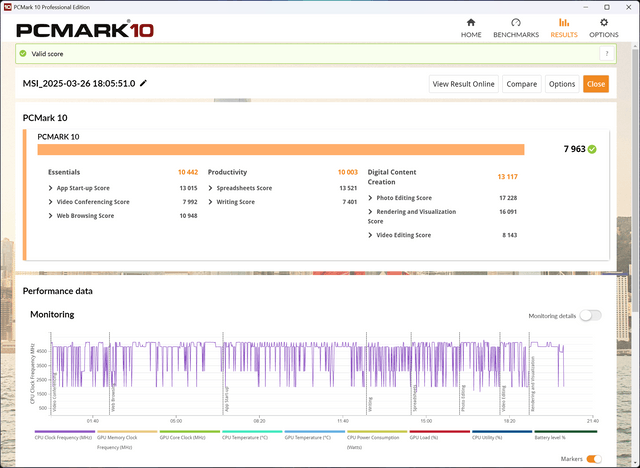The height and width of the screenshot is (468, 640).
Task: Toggle GPU Load legend series
Action: point(440,435)
